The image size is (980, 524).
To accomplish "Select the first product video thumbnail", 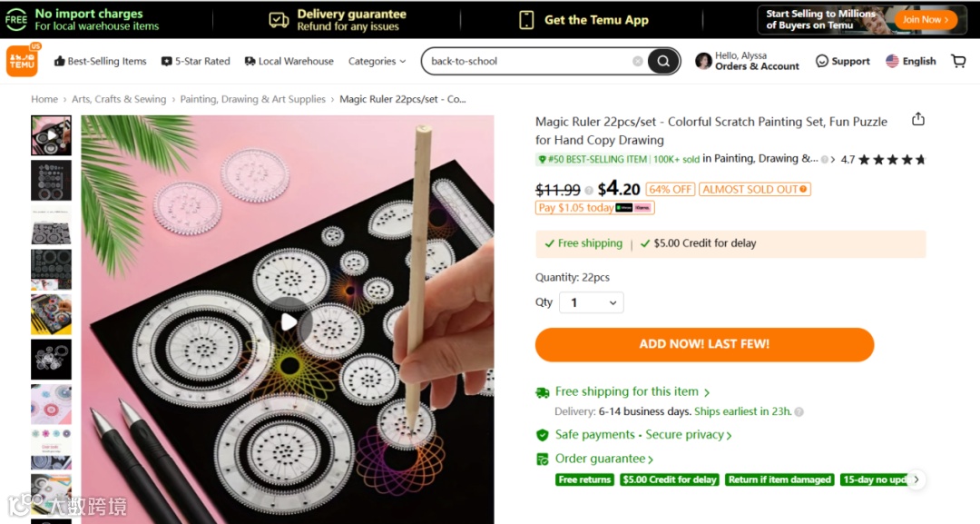I will coord(51,135).
